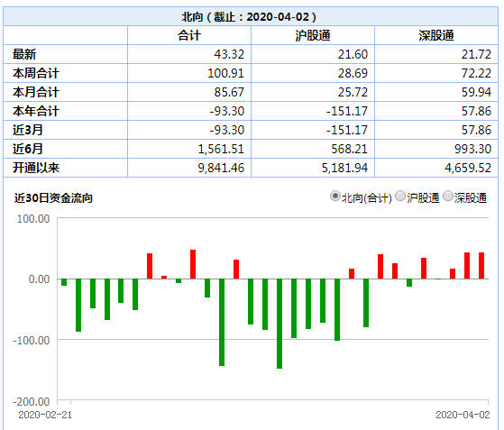Click the first green bar on the left

click(64, 282)
